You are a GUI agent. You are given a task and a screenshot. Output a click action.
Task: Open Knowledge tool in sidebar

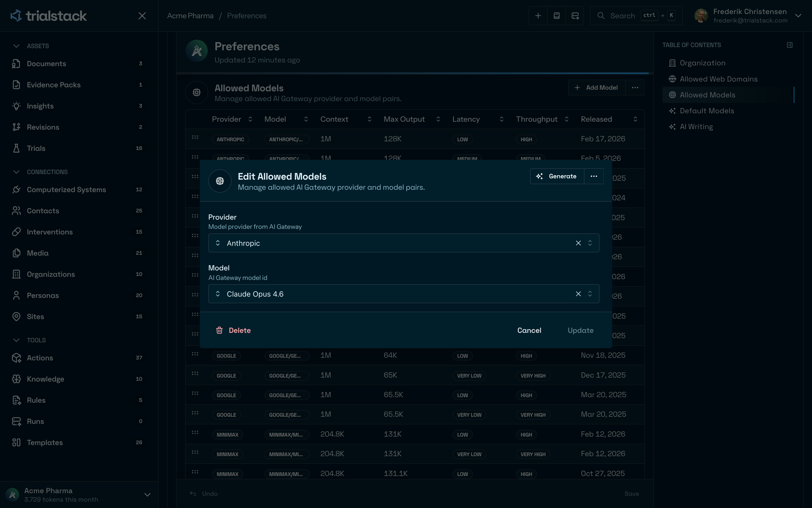tap(77, 379)
